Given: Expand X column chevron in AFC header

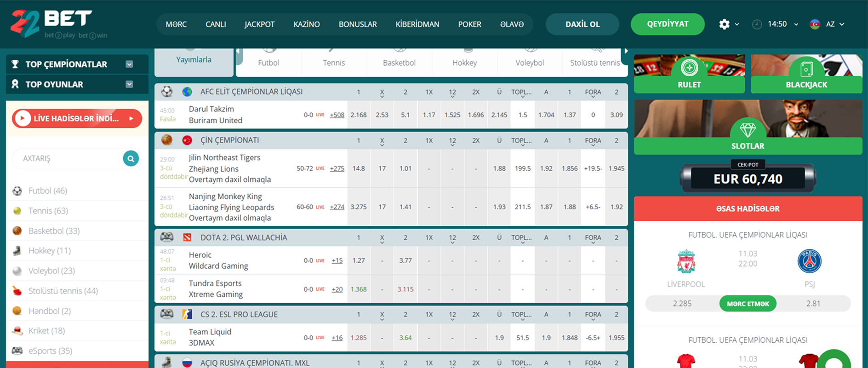Looking at the screenshot, I should (x=382, y=98).
